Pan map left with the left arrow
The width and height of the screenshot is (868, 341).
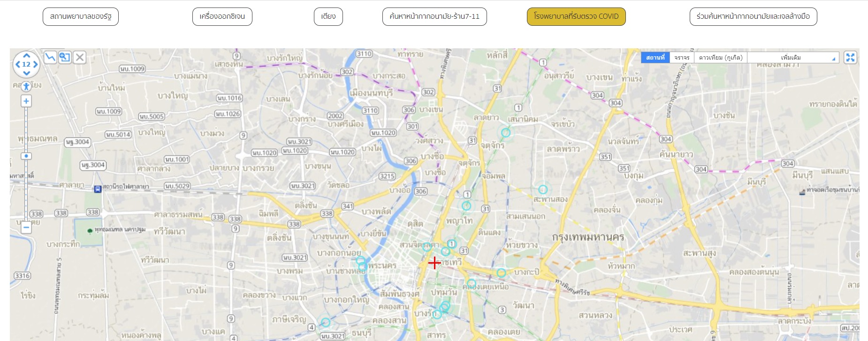click(17, 64)
